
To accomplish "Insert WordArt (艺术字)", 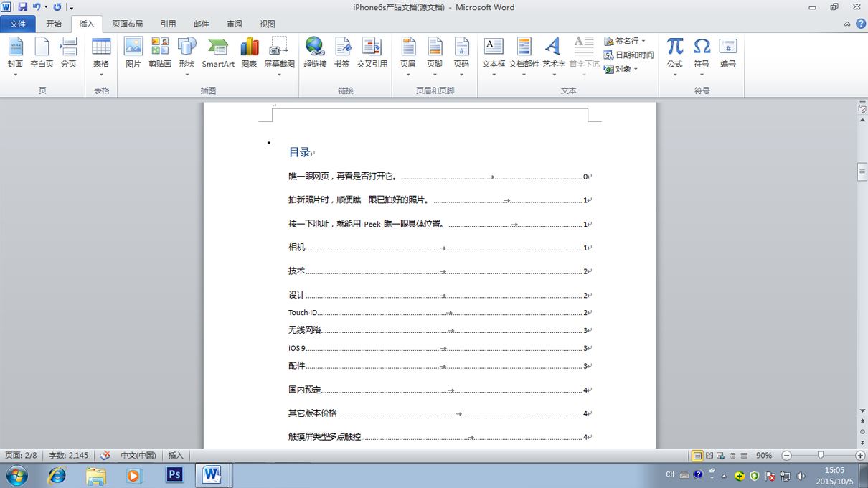I will [x=553, y=56].
